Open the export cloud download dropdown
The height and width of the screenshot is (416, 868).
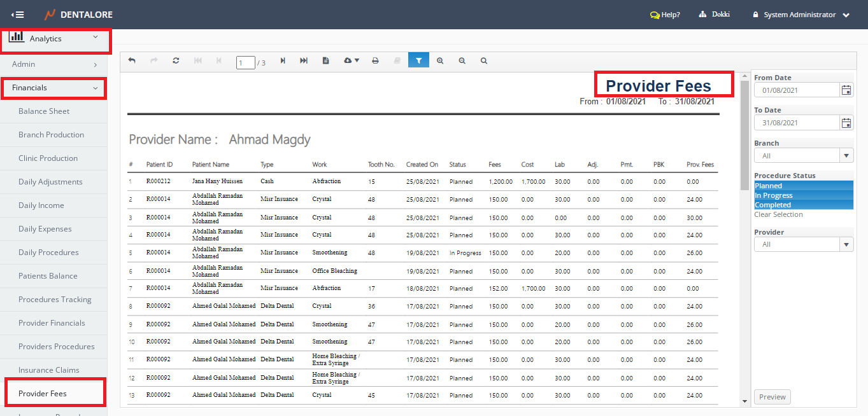tap(351, 61)
